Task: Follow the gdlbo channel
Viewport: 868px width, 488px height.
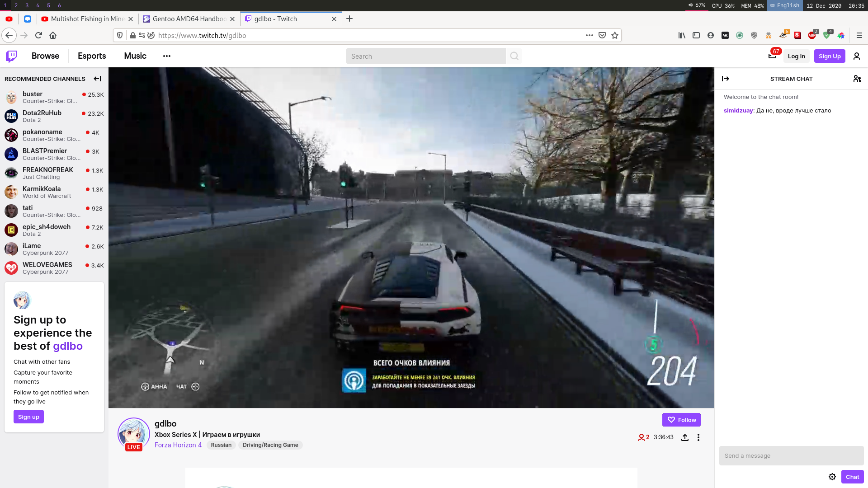Action: (682, 420)
